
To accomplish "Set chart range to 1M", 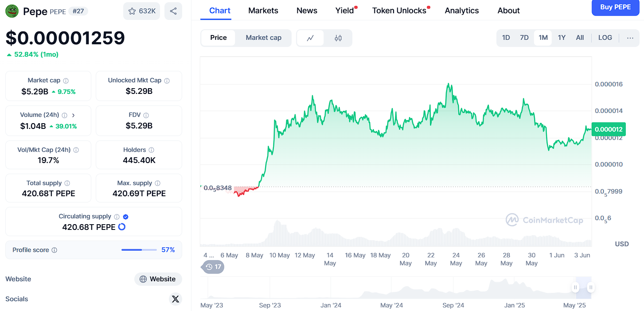I will (x=543, y=38).
